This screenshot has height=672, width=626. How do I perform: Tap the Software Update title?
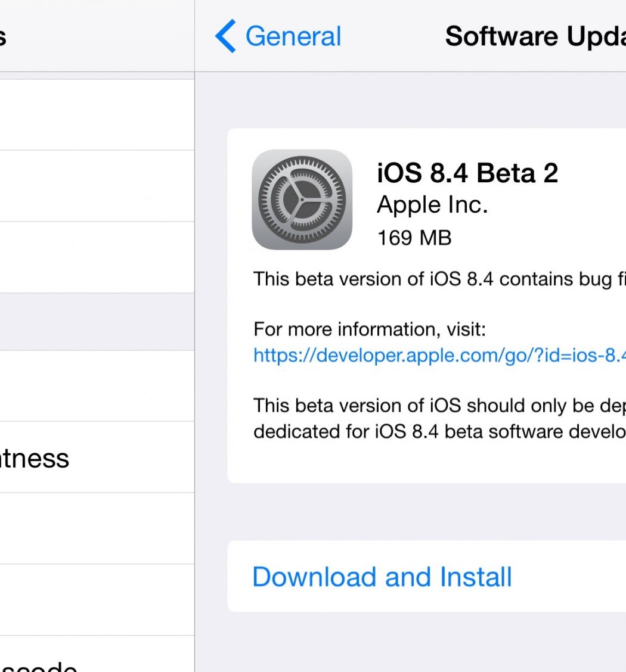point(535,36)
